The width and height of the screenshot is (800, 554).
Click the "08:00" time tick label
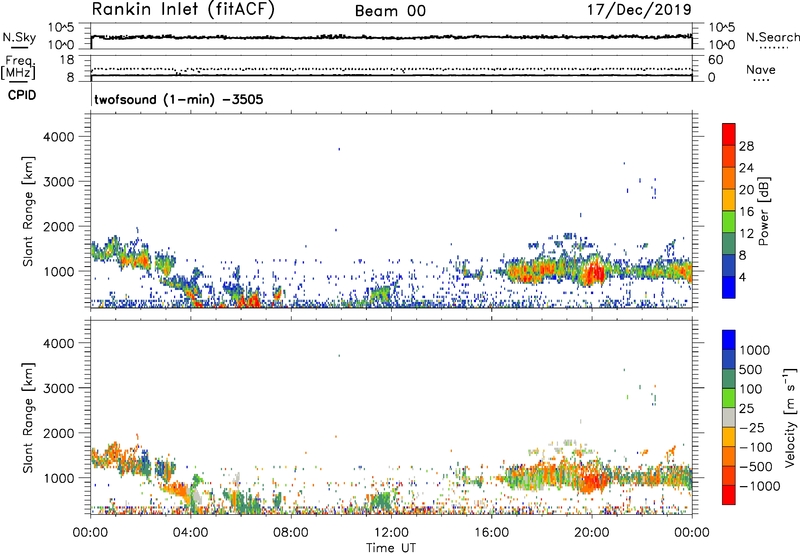point(291,533)
